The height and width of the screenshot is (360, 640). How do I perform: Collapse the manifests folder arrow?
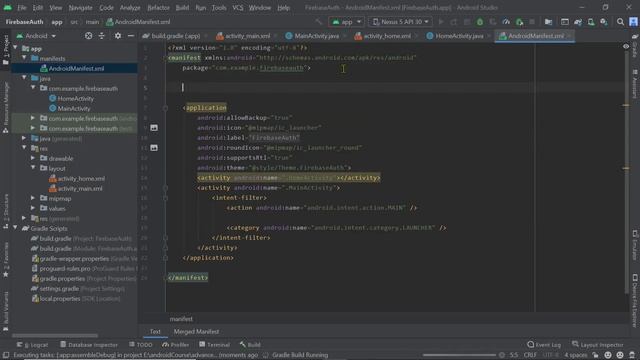[x=24, y=58]
